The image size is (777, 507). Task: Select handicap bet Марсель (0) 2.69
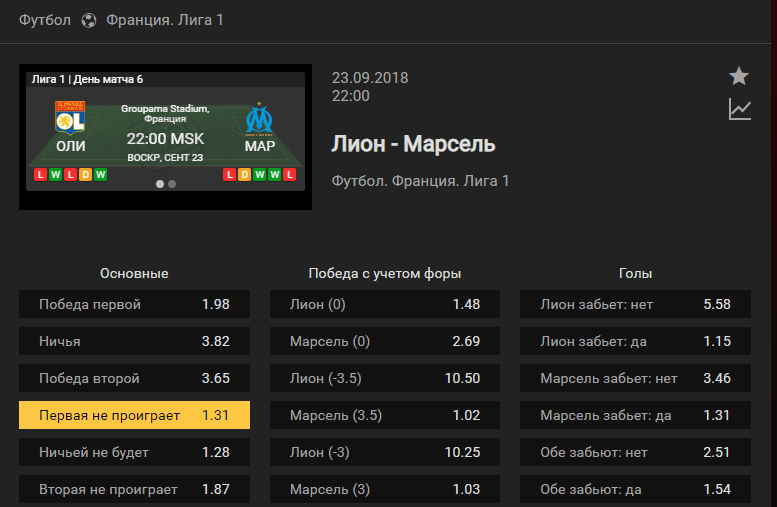385,341
